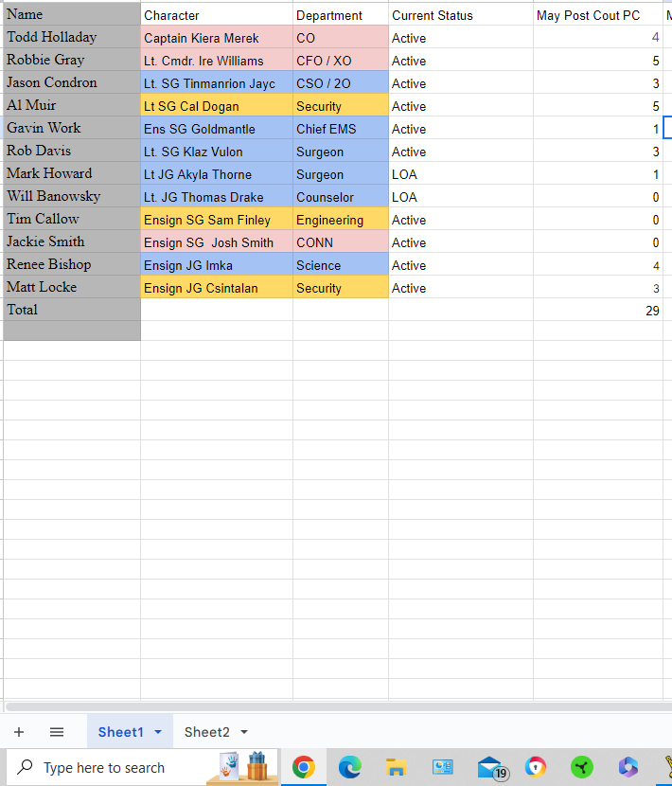
Task: Switch to the Sheet2 tab
Action: [x=206, y=732]
